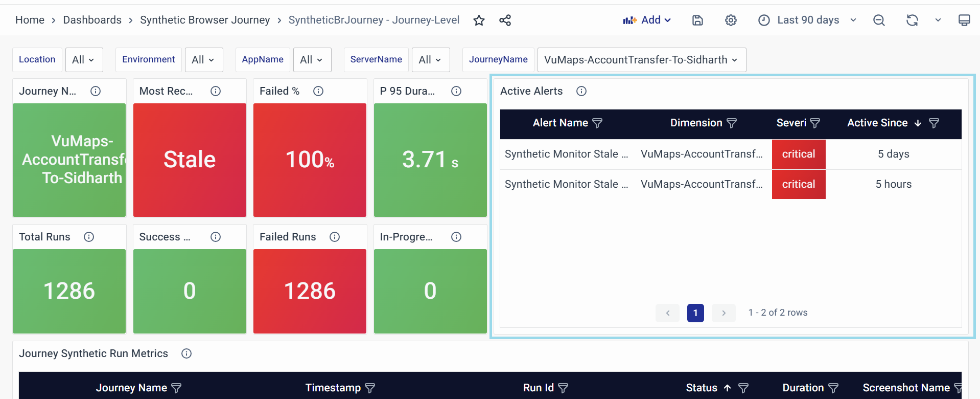980x399 pixels.
Task: Zoom out the time range
Action: [x=879, y=20]
